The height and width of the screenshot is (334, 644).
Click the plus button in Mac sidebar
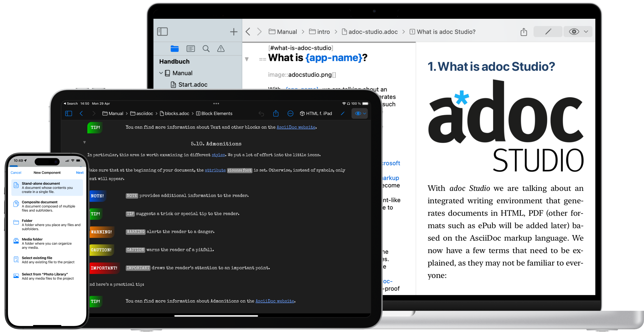pos(234,32)
